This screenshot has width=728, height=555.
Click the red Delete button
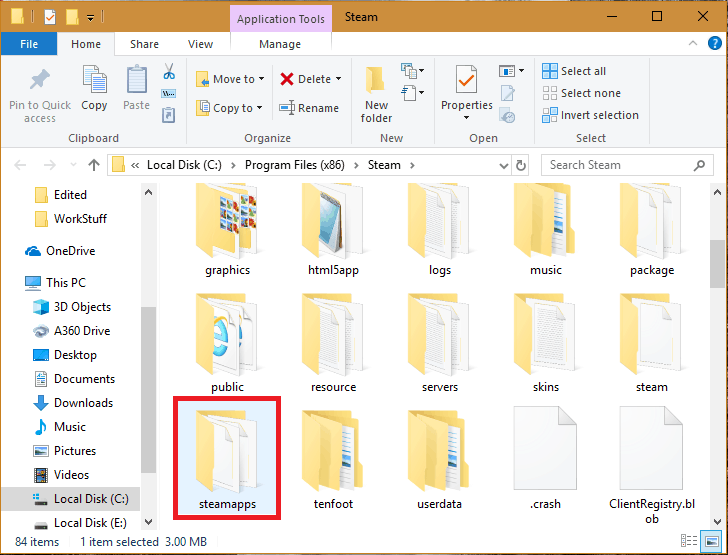pyautogui.click(x=306, y=79)
